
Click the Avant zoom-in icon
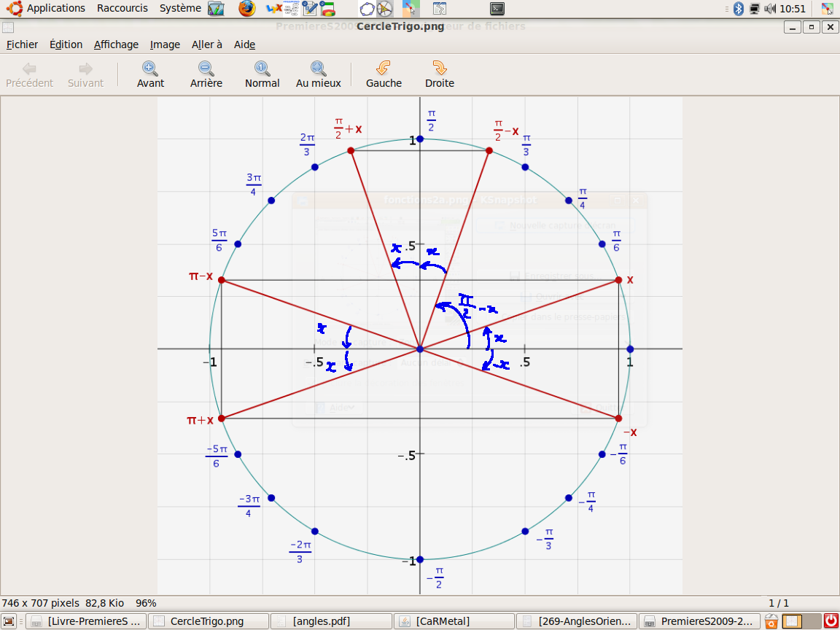150,69
